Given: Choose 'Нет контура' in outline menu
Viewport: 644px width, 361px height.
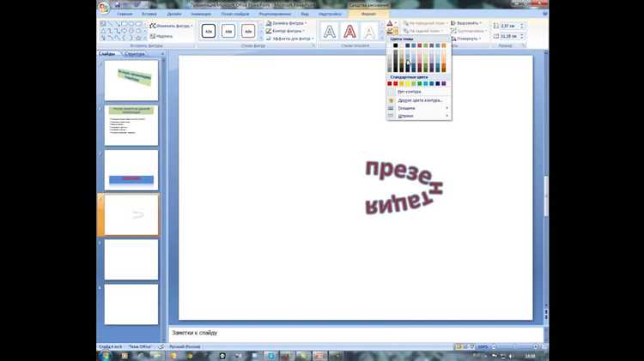Looking at the screenshot, I should (409, 91).
